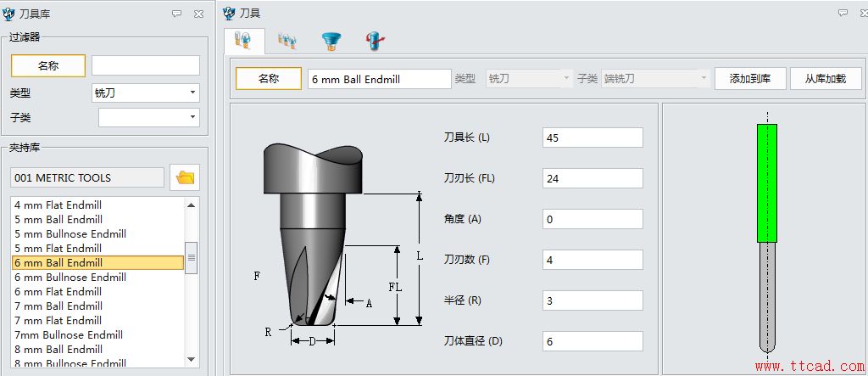The image size is (868, 376).
Task: Click the tool name field 6 mm Ball Endmill
Action: point(380,79)
